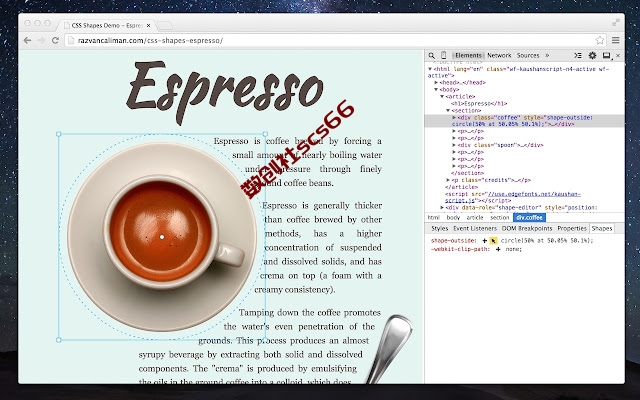Click html in the breadcrumb bar
Viewport: 640px width, 400px height.
tap(433, 218)
